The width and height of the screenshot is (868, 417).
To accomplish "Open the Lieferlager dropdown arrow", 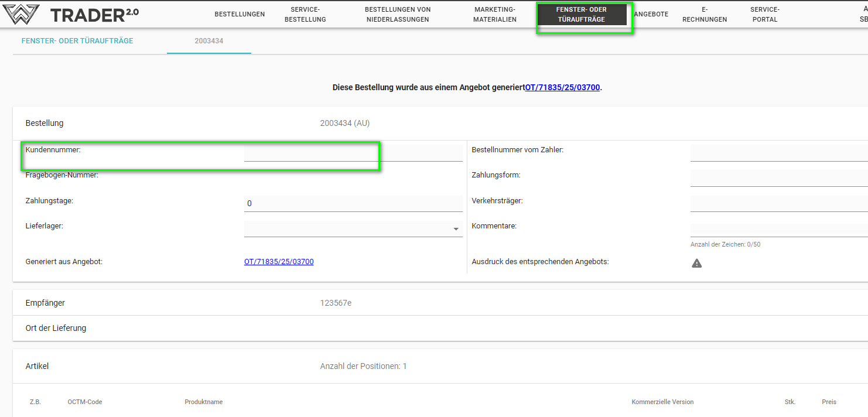I will pos(456,229).
